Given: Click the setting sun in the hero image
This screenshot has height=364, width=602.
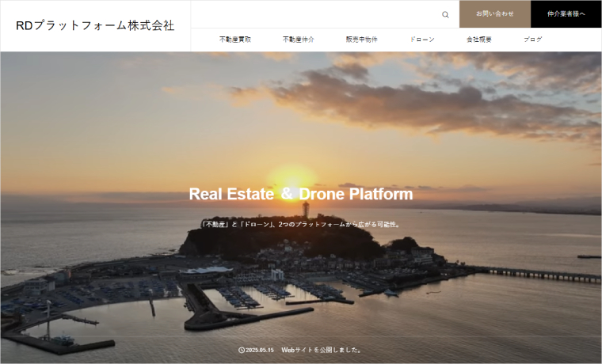Looking at the screenshot, I should click(x=292, y=176).
